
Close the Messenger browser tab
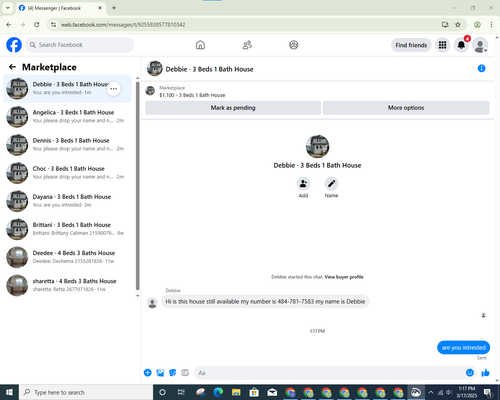(x=100, y=8)
